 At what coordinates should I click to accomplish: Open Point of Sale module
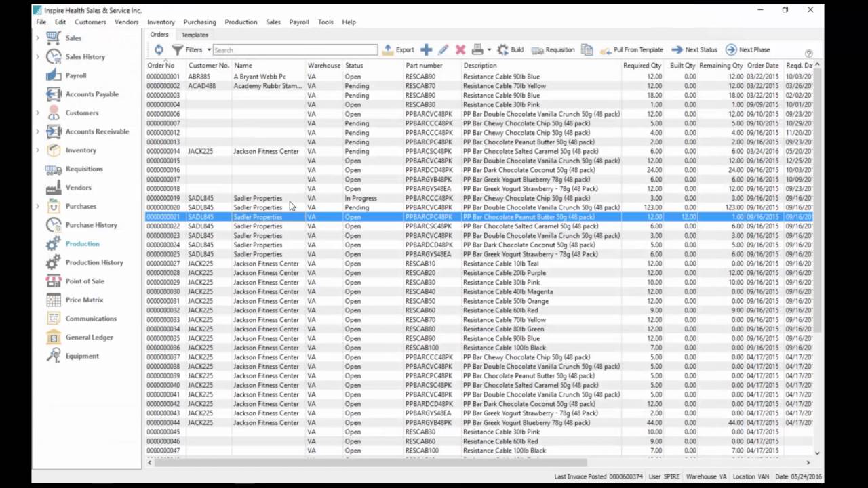tap(85, 281)
